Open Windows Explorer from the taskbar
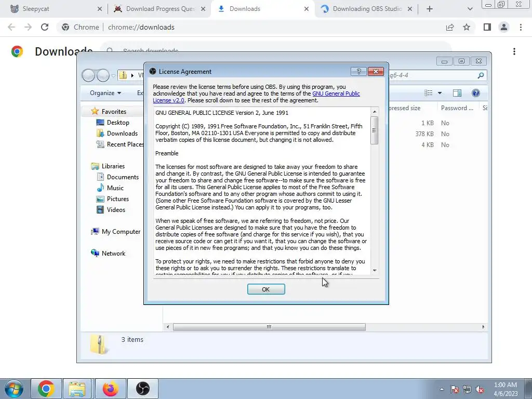 [77, 389]
